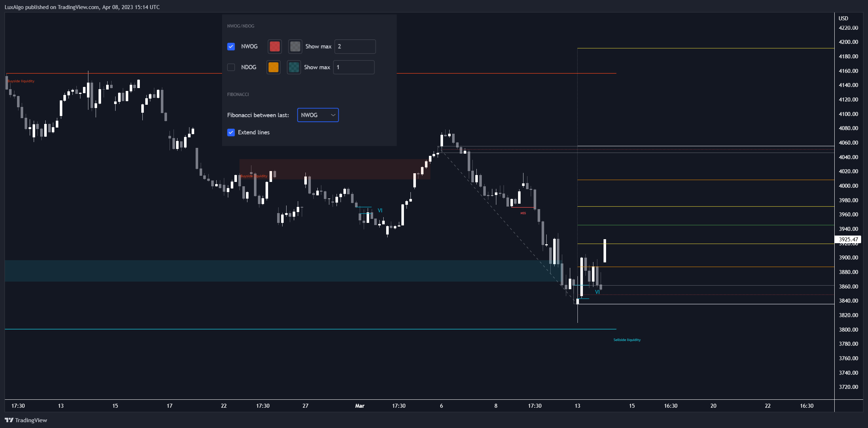Click the NWOG Show max input field

355,46
